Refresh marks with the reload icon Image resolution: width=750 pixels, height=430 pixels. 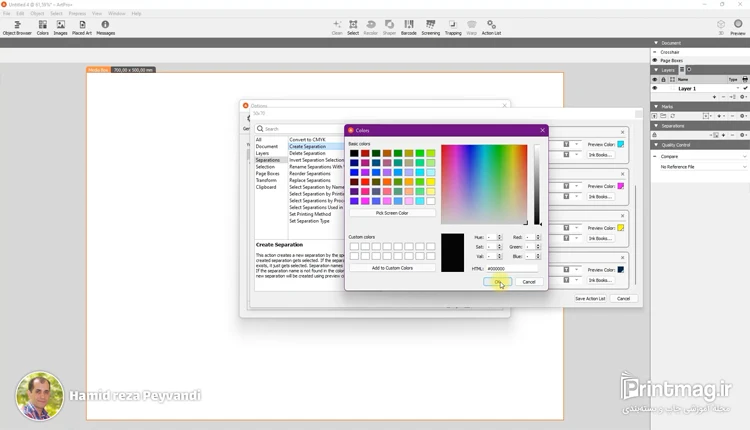click(673, 116)
